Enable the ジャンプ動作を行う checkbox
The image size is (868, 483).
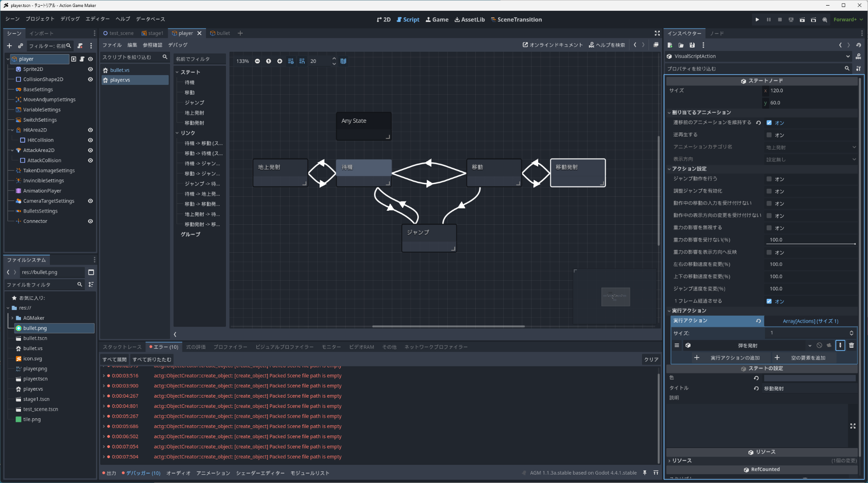click(x=769, y=179)
